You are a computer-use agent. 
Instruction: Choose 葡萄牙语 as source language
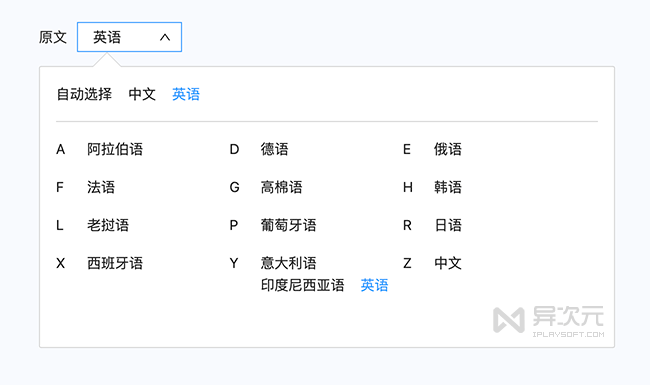[289, 225]
